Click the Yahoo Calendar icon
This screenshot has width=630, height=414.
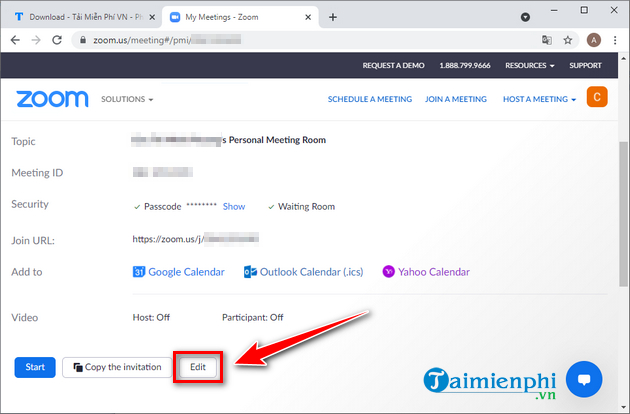point(388,272)
